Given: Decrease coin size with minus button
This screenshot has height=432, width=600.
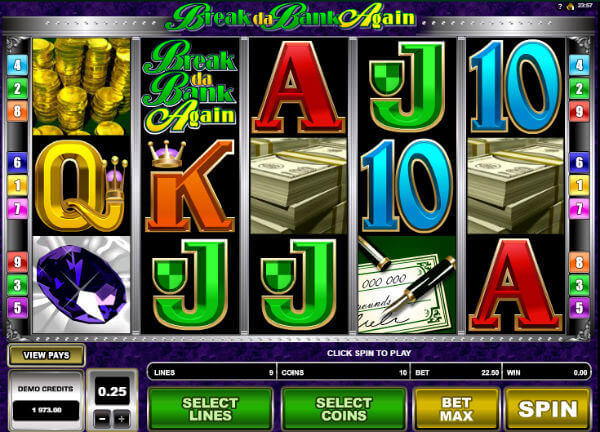Looking at the screenshot, I should pyautogui.click(x=102, y=419).
